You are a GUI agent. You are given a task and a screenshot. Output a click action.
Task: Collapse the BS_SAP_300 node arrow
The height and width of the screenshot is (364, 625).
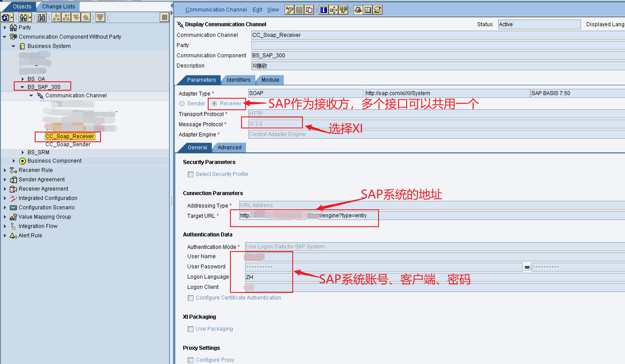pyautogui.click(x=22, y=87)
